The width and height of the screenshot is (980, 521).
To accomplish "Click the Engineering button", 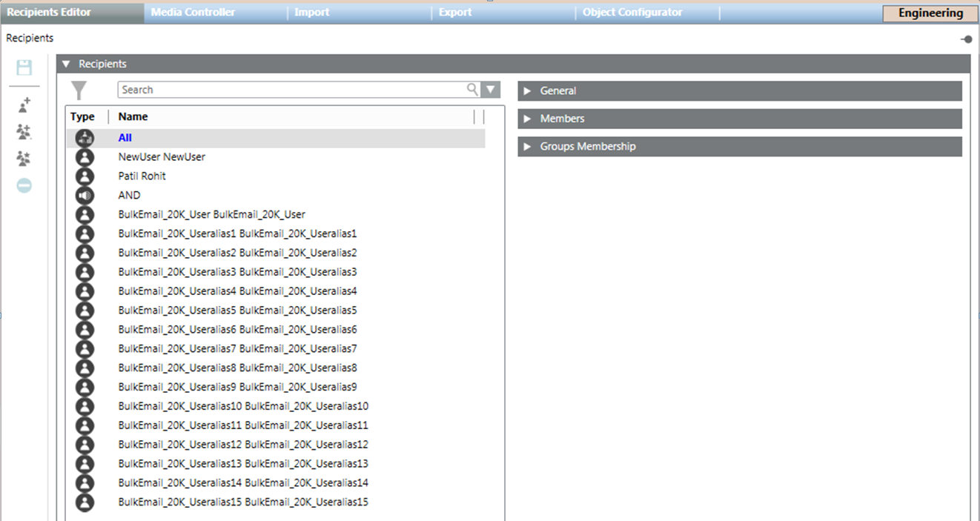I will click(930, 13).
